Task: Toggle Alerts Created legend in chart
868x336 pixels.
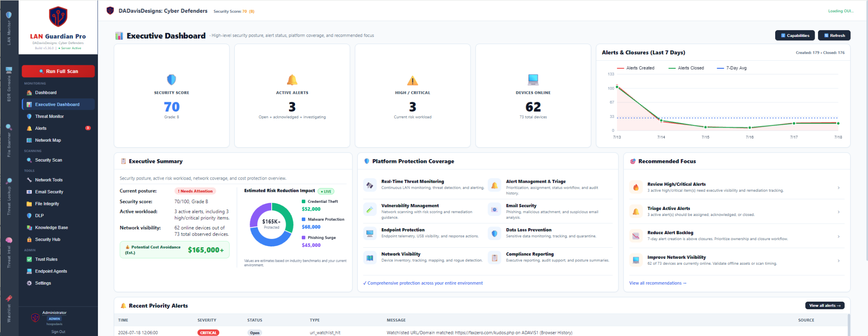Action: 636,68
